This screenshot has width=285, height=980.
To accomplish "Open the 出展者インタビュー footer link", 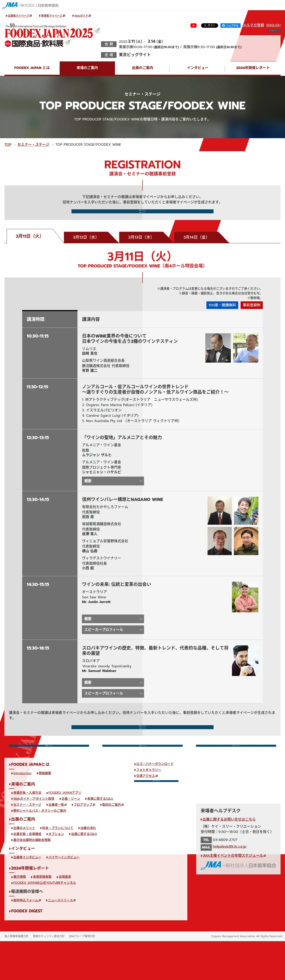I will click(27, 857).
